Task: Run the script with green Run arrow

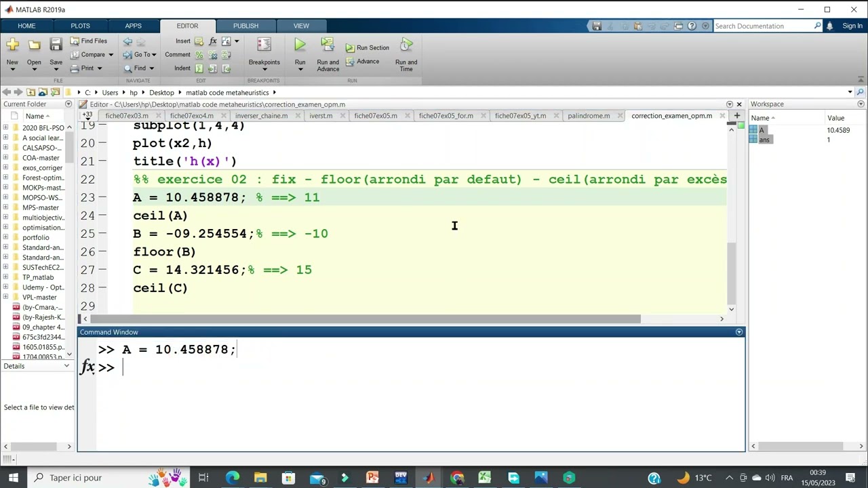Action: (x=300, y=45)
